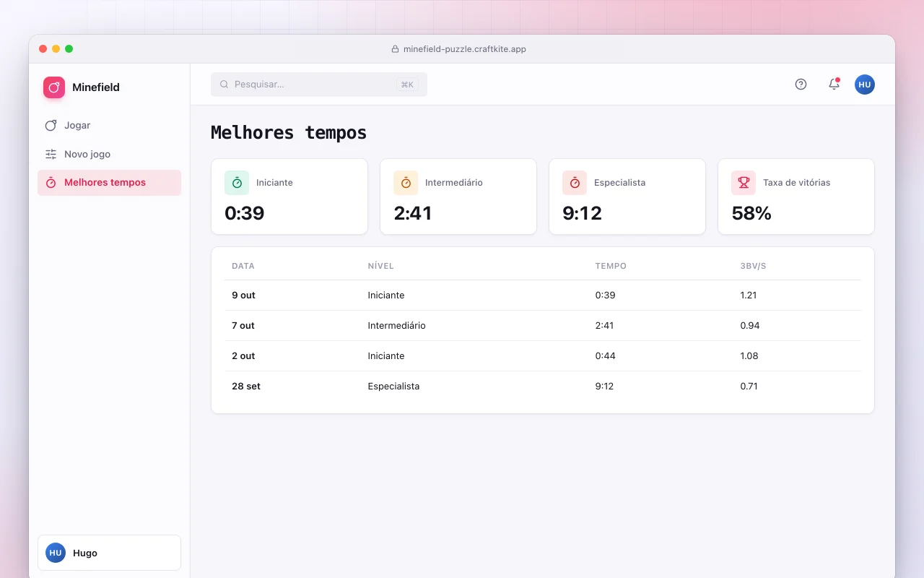
Task: Click the 58% win rate value
Action: point(751,213)
